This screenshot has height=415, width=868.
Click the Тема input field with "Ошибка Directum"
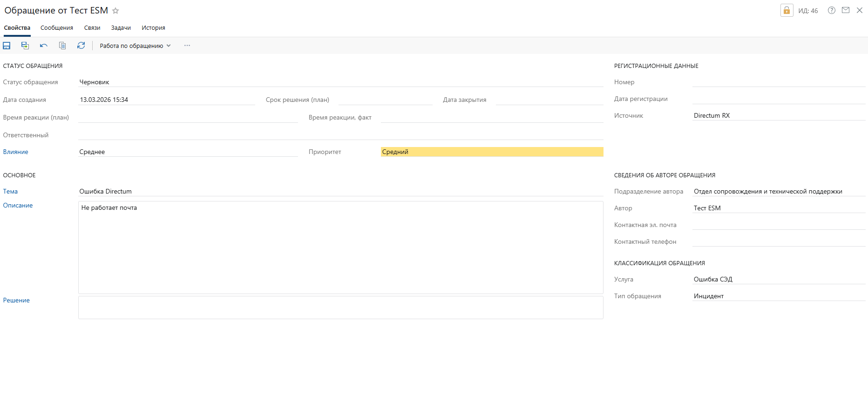click(340, 192)
